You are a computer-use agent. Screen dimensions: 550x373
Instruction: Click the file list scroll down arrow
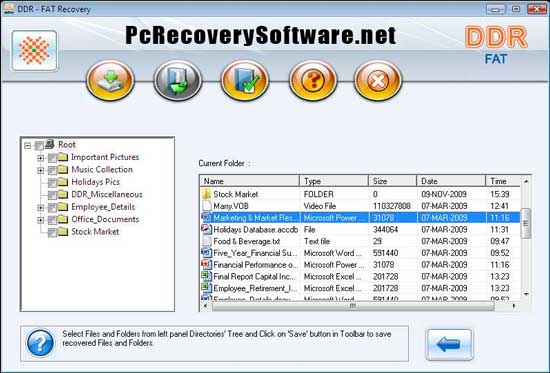(x=526, y=294)
